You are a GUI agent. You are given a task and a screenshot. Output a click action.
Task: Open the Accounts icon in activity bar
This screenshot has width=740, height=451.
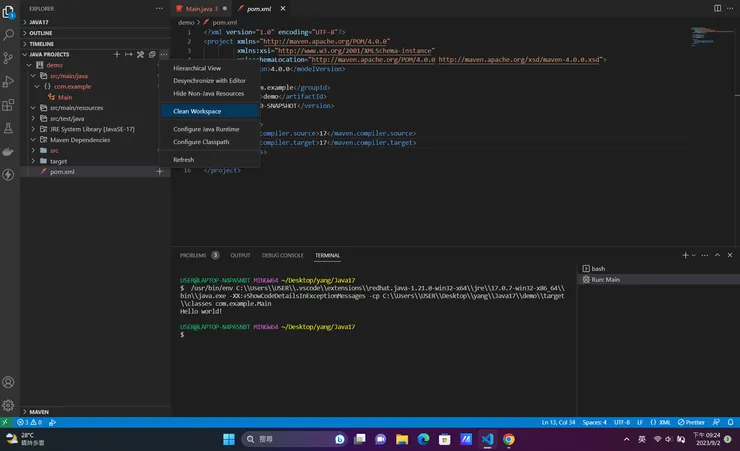pyautogui.click(x=9, y=382)
